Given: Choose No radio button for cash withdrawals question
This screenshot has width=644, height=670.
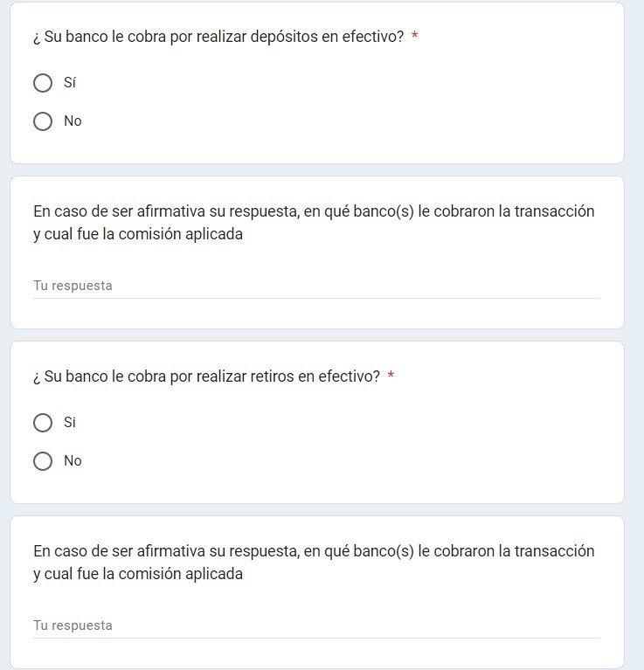Looking at the screenshot, I should pos(43,461).
